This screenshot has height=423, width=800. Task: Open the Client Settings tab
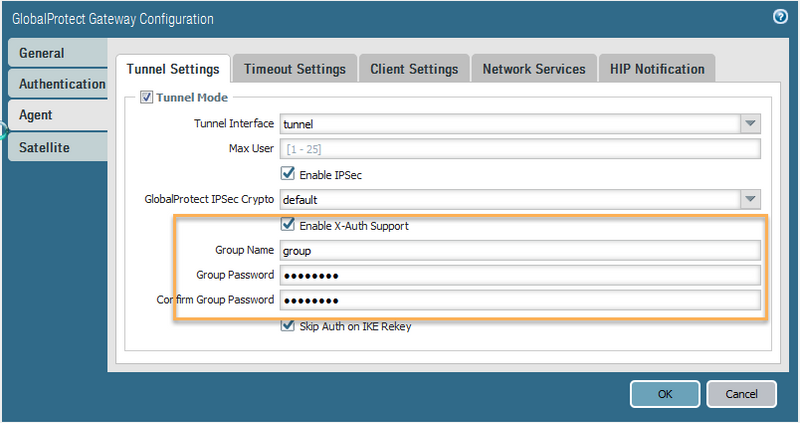[414, 69]
